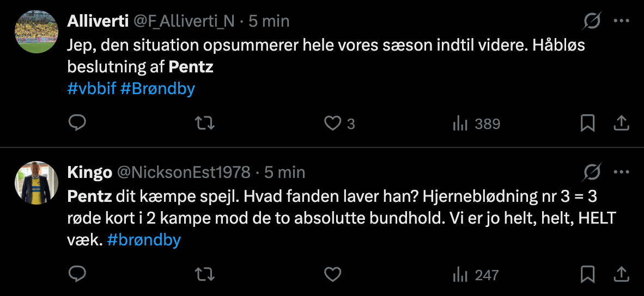The width and height of the screenshot is (644, 296).
Task: Open the #vbbif hashtag link
Action: click(92, 89)
